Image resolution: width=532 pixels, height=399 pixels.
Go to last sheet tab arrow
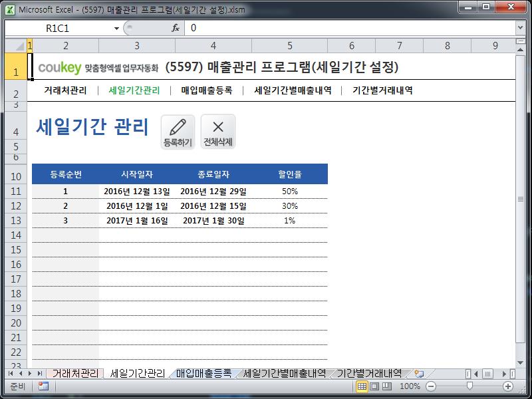pos(40,374)
